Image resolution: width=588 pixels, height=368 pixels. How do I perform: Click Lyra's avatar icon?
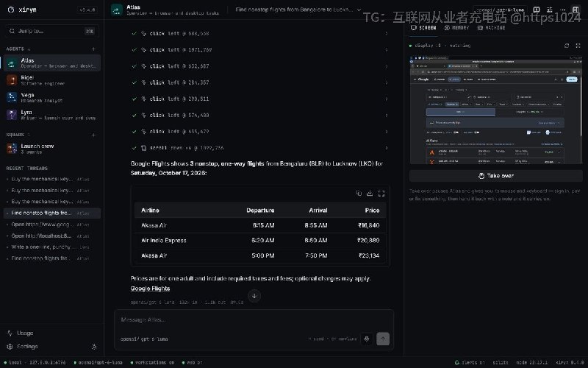[x=12, y=115]
